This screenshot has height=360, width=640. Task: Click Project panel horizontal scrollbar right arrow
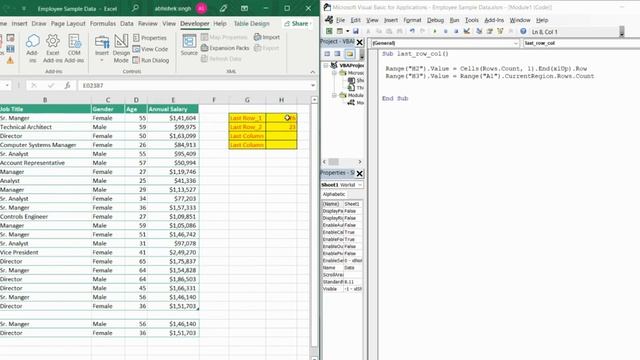[360, 162]
